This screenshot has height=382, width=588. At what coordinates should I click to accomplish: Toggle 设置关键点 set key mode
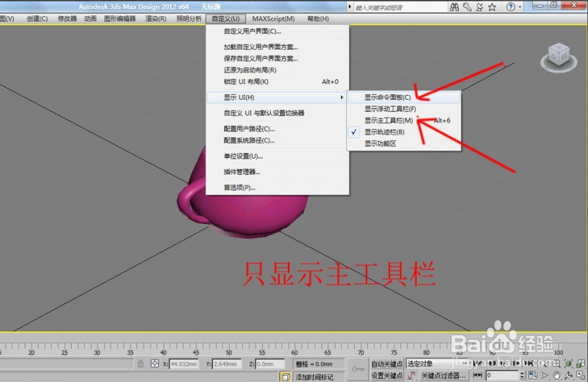coord(387,375)
